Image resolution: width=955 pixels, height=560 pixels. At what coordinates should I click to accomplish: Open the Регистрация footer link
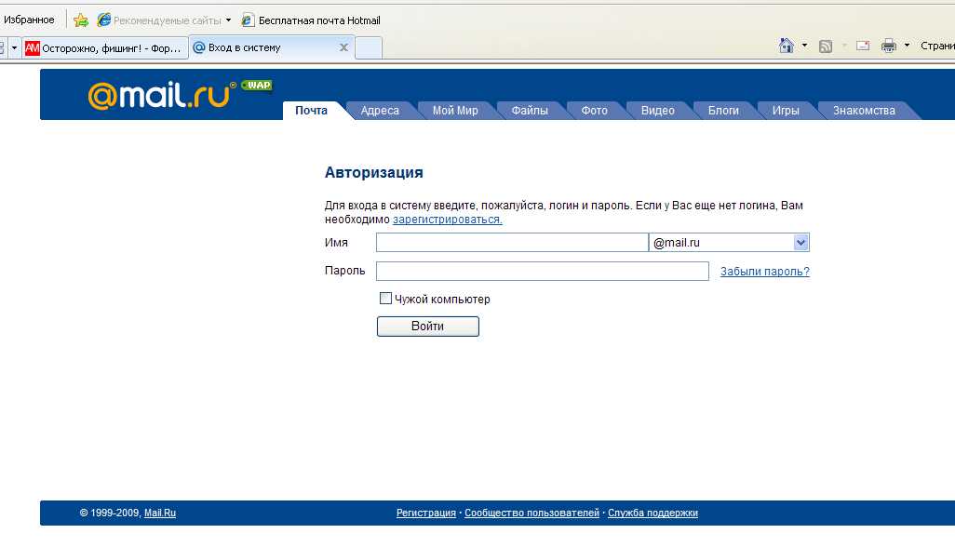coord(425,513)
